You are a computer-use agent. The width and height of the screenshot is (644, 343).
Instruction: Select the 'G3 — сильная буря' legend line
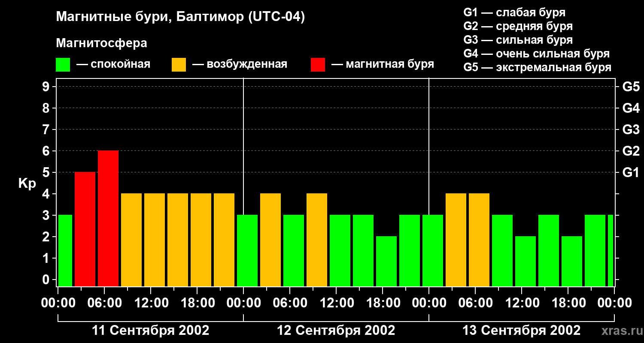point(518,40)
